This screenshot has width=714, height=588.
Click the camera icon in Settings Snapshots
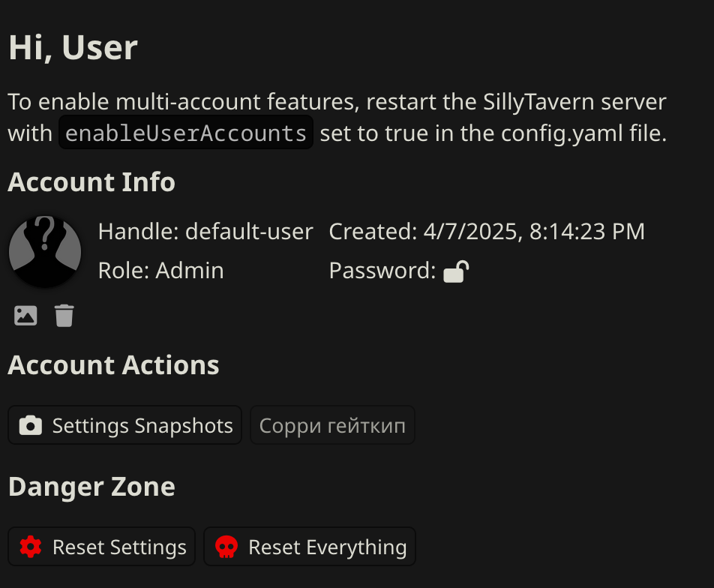(31, 426)
